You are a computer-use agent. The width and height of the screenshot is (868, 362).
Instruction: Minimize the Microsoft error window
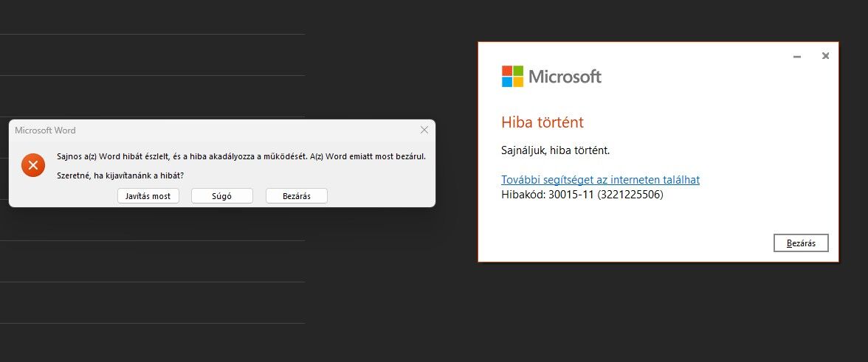tap(797, 56)
